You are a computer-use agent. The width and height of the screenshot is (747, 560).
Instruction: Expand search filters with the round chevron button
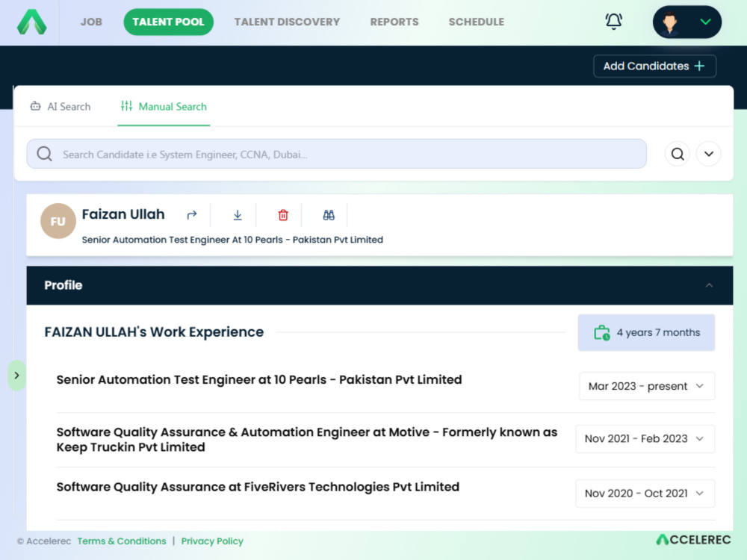[x=709, y=154]
